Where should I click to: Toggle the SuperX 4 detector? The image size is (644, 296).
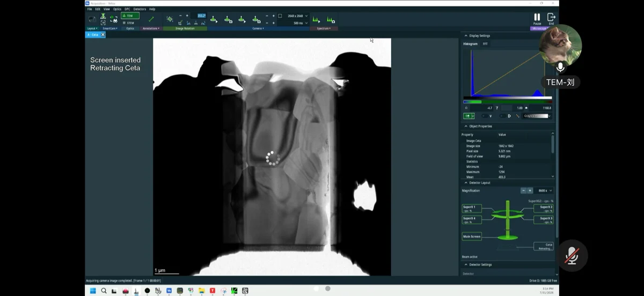point(472,220)
